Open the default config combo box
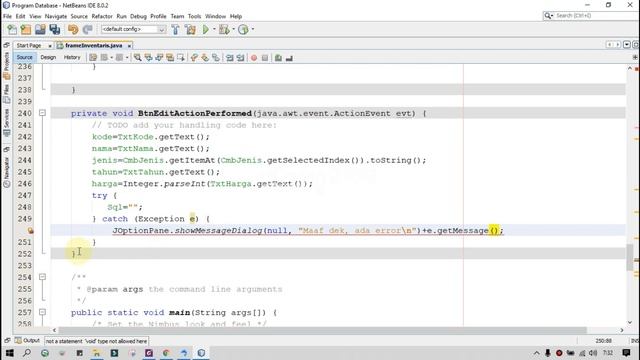This screenshot has height=360, width=640. tap(133, 29)
